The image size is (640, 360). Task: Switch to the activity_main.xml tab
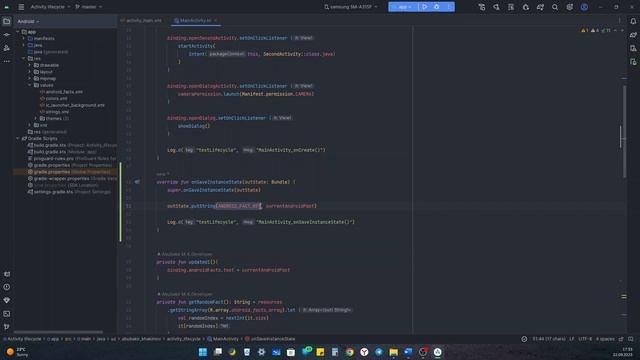(142, 20)
